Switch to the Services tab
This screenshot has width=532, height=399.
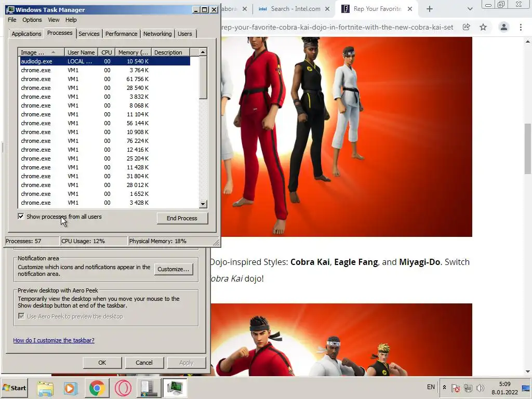pyautogui.click(x=89, y=34)
